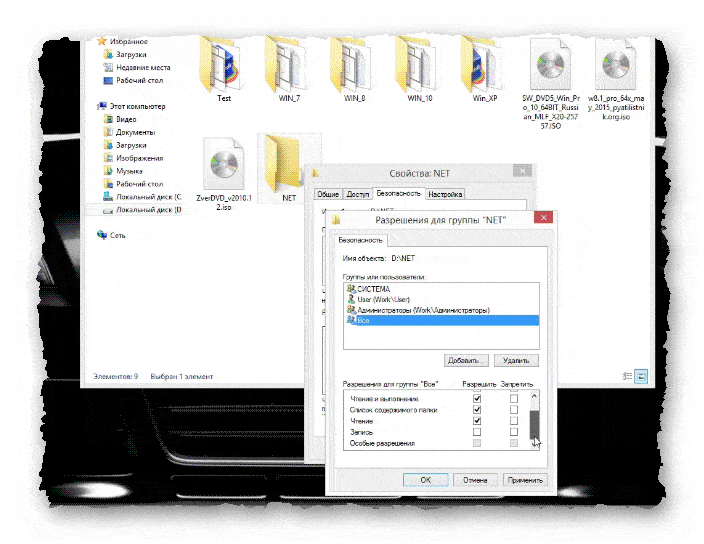Select the NET folder icon
Image resolution: width=704 pixels, height=544 pixels.
283,164
